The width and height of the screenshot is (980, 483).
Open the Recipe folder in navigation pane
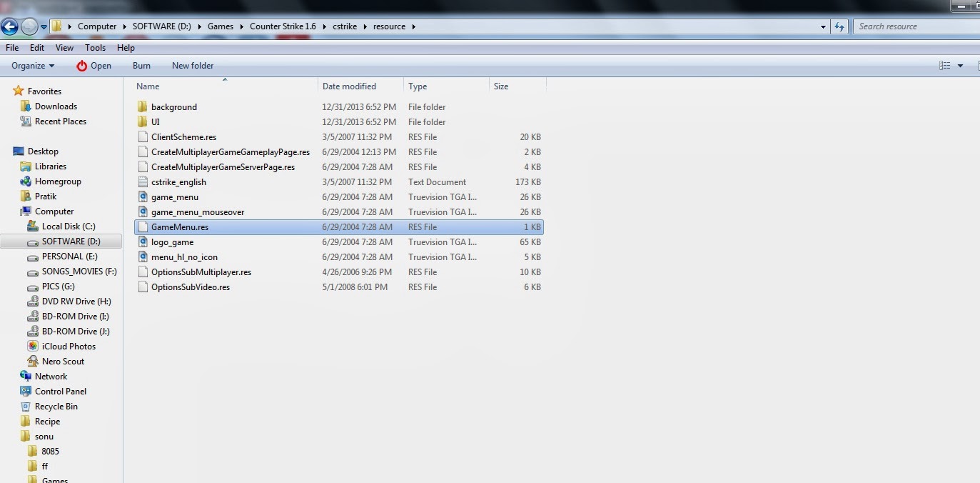click(47, 422)
